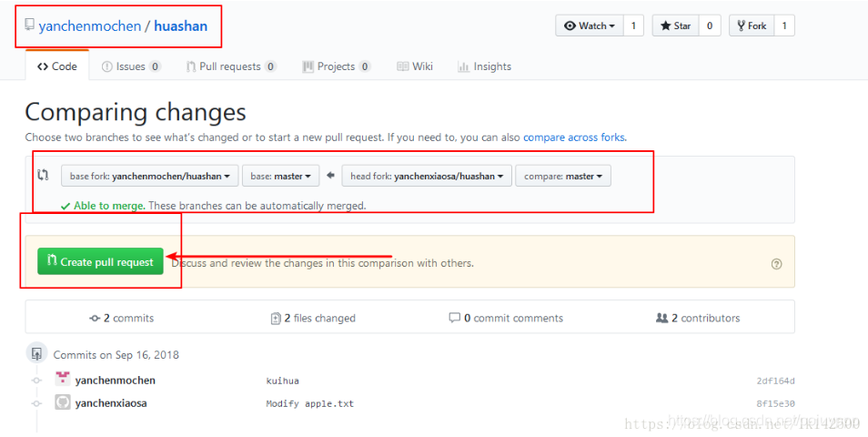Switch to the Projects tab
The width and height of the screenshot is (868, 437).
[336, 66]
